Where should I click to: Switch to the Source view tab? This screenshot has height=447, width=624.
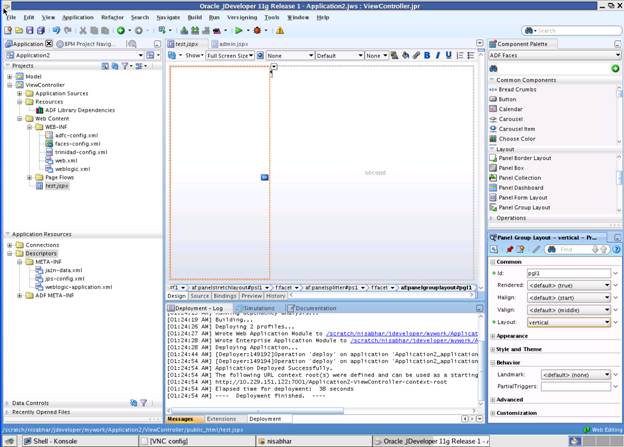(199, 296)
